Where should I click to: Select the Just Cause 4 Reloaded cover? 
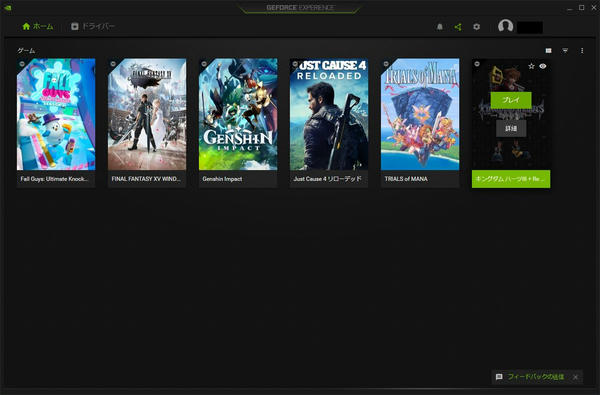pyautogui.click(x=329, y=114)
